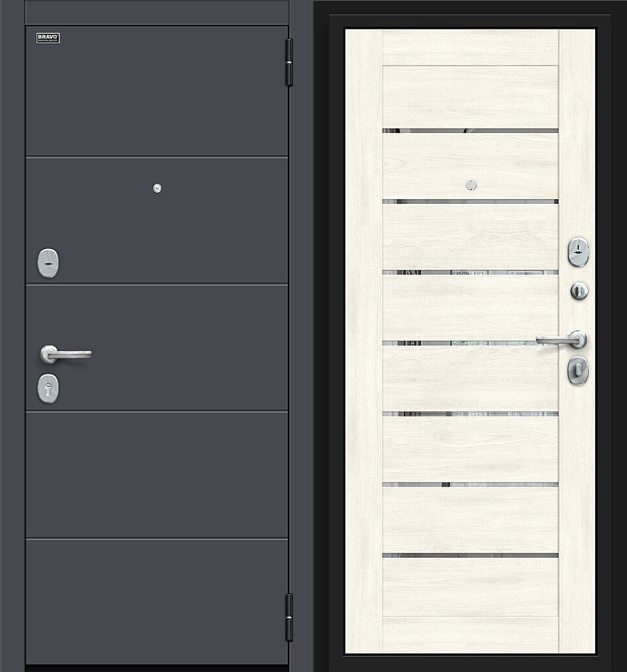Click the lever handle on the dark door

click(66, 355)
